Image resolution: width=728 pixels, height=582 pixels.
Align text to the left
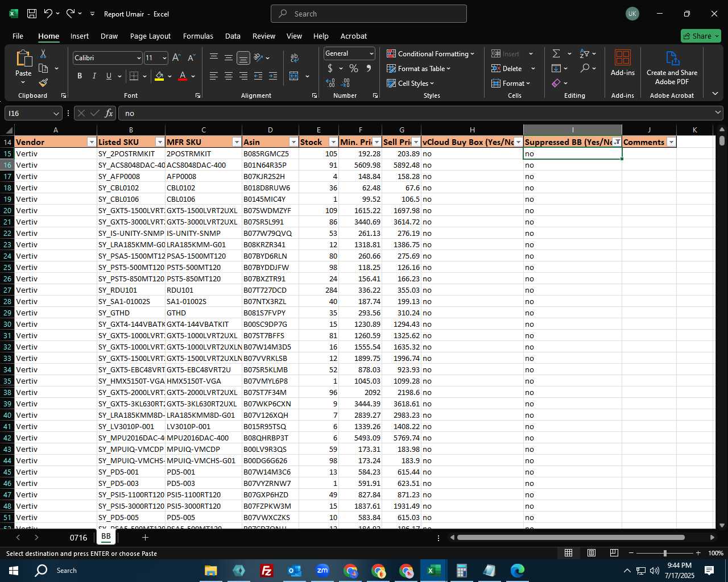(213, 76)
